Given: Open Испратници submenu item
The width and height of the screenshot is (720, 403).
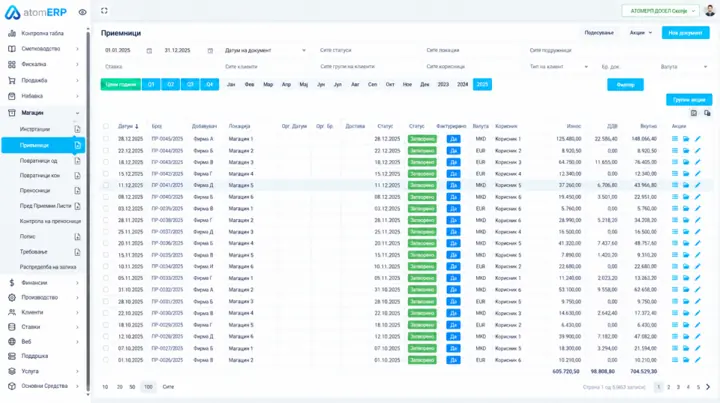Looking at the screenshot, I should [35, 129].
